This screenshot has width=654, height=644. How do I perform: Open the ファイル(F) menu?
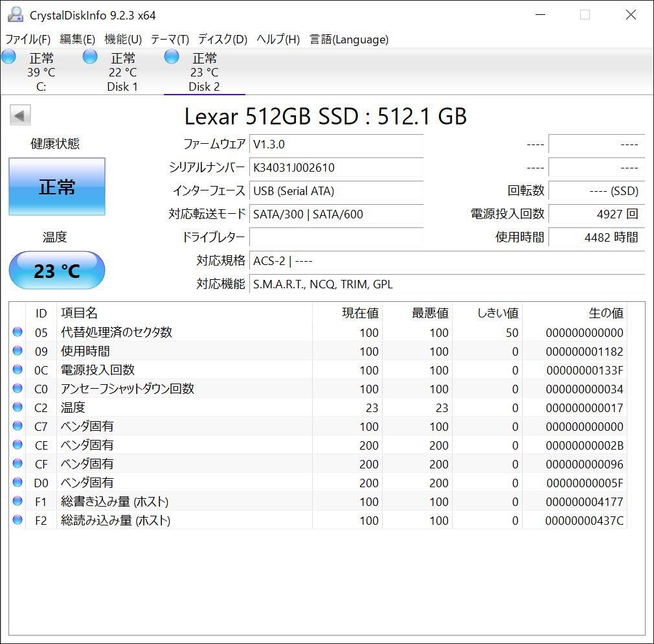click(x=28, y=40)
